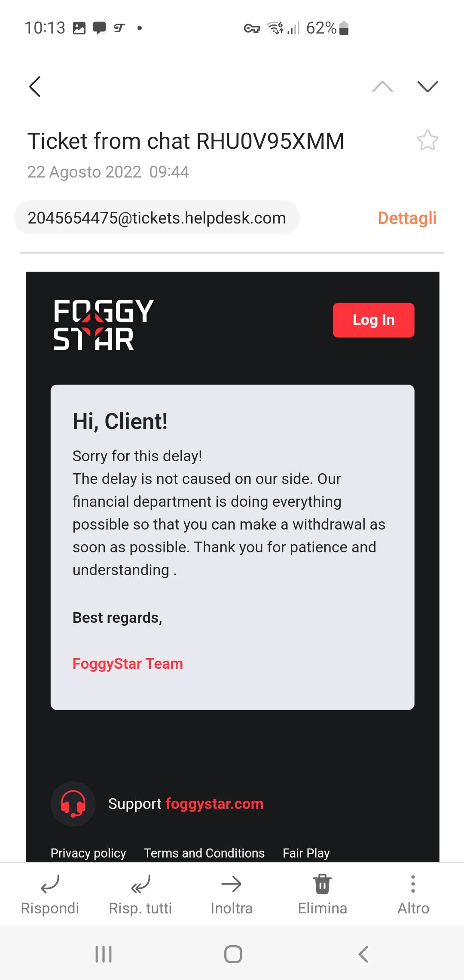
Task: Tap the support headset icon
Action: coord(73,804)
